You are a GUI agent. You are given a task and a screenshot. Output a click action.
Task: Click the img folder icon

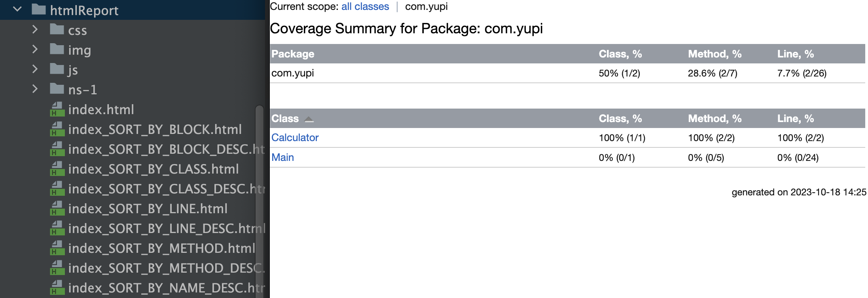(x=57, y=49)
